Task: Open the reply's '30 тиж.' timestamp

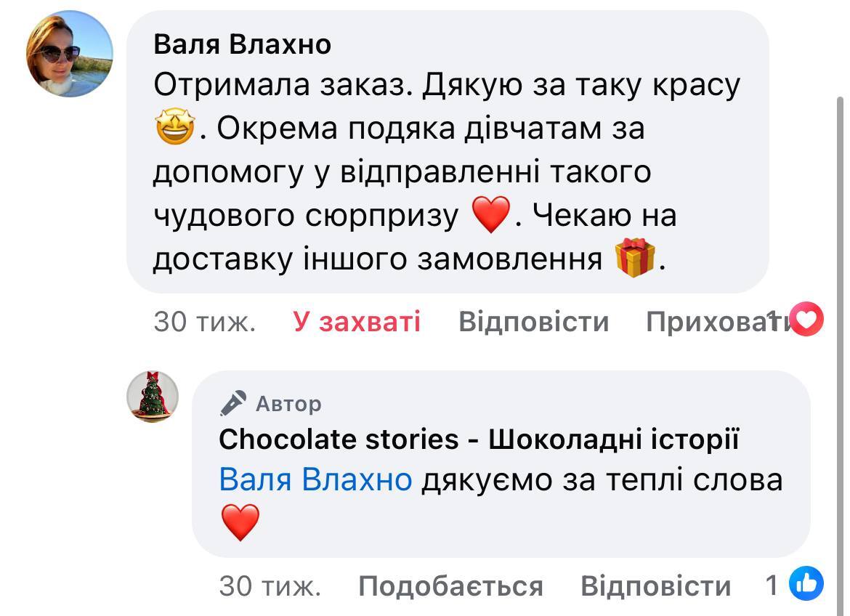Action: pos(270,585)
